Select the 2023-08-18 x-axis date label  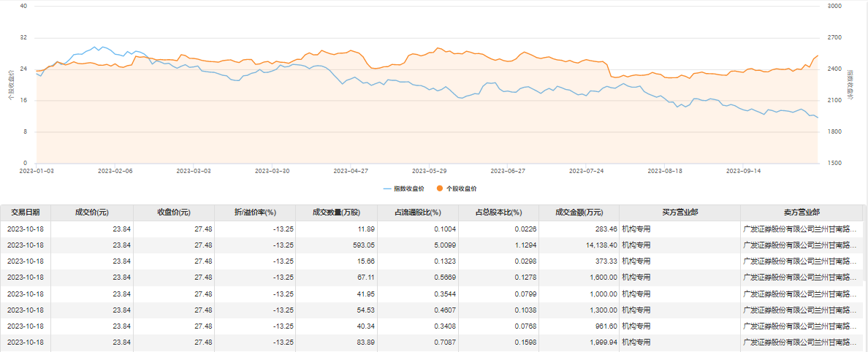coord(664,171)
